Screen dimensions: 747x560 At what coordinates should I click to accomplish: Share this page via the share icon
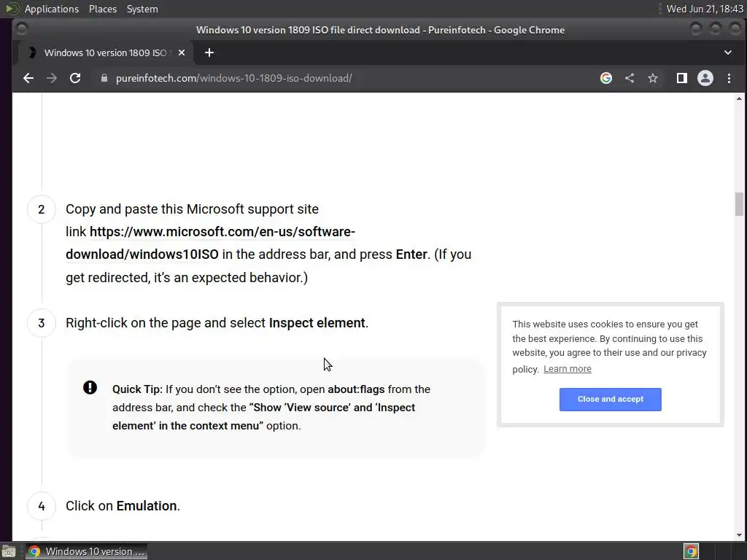point(630,78)
